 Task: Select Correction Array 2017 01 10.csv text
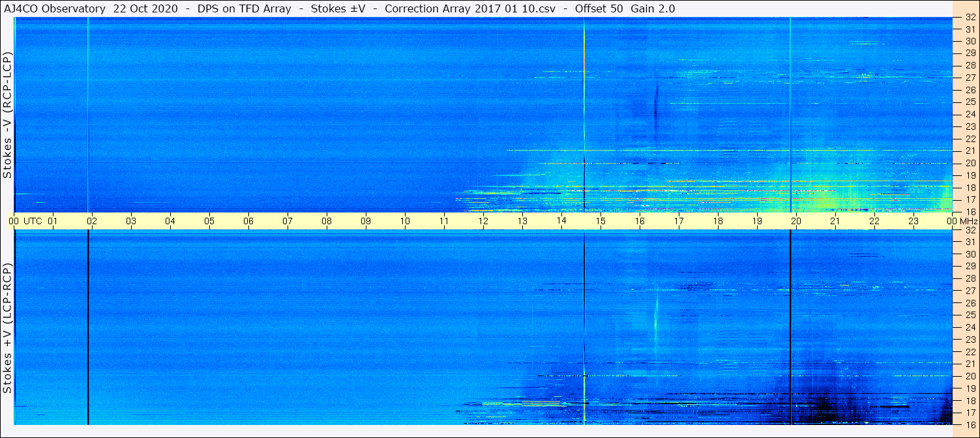(x=470, y=8)
